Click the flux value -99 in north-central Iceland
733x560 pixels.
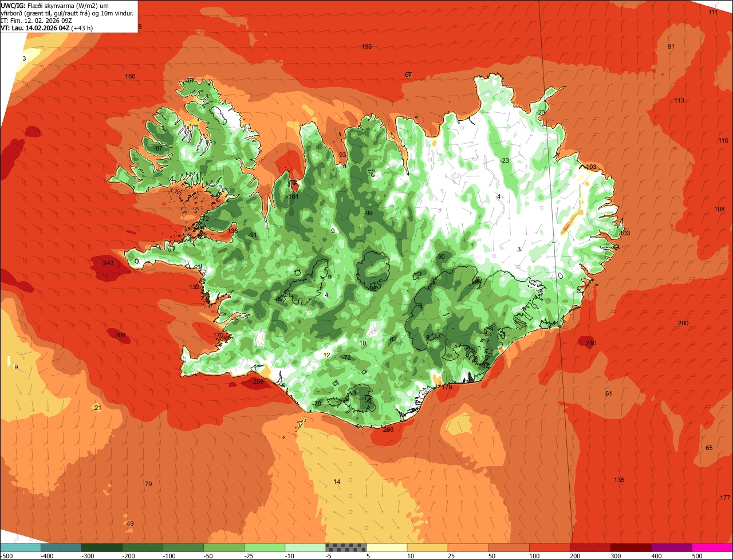pyautogui.click(x=368, y=213)
